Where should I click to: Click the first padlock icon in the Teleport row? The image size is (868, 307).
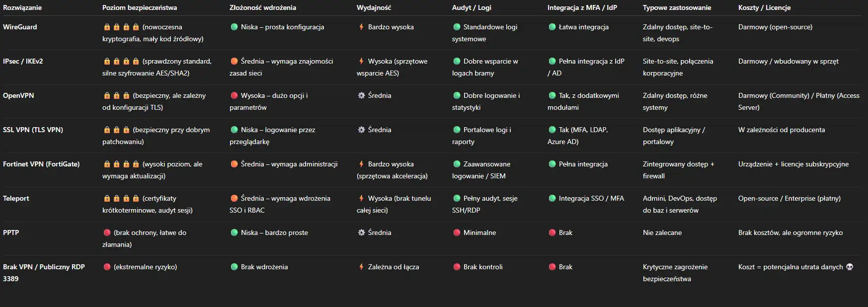[x=107, y=198]
